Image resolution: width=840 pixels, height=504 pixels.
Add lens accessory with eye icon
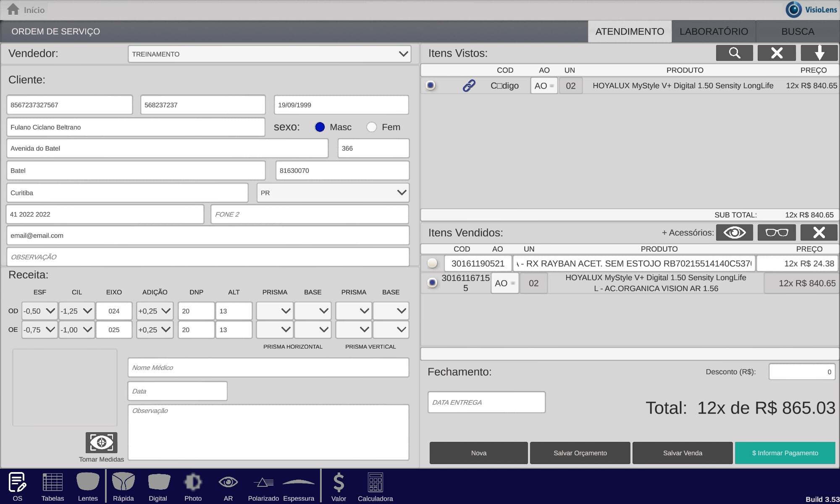tap(735, 232)
